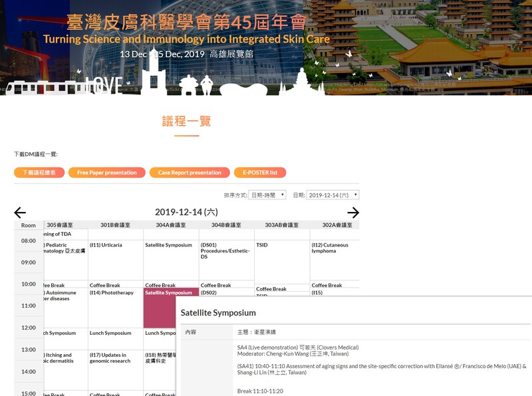
Task: Open the Case Report presentation list
Action: 190,173
